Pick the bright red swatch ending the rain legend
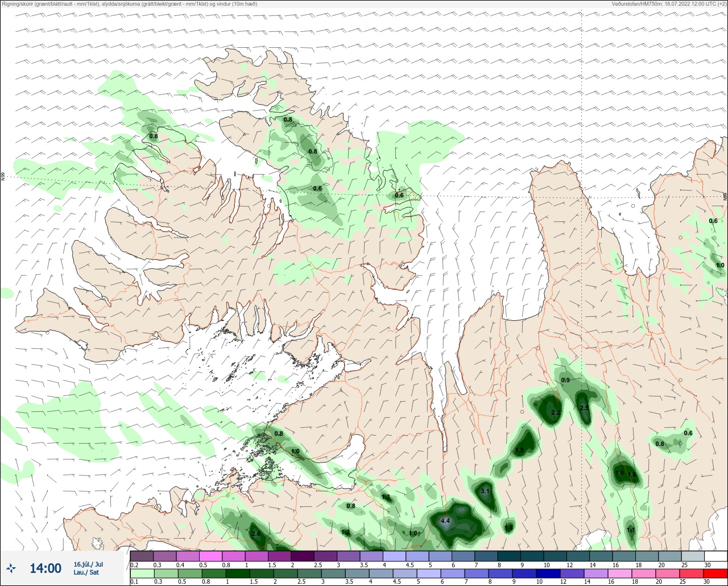Image resolution: width=728 pixels, height=586 pixels. pos(715,573)
